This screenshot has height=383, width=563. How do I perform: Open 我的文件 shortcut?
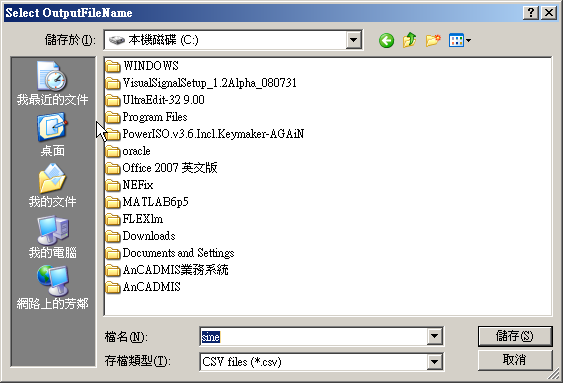pos(52,186)
